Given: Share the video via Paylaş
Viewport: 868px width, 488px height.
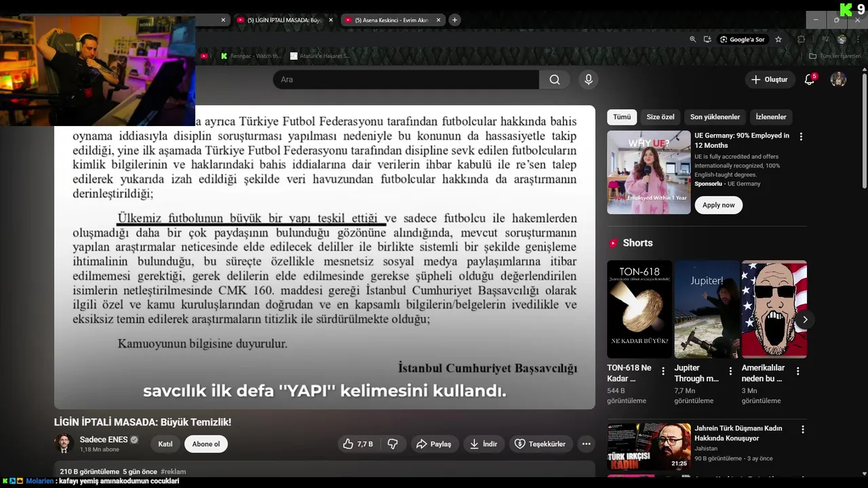Looking at the screenshot, I should pos(433,444).
